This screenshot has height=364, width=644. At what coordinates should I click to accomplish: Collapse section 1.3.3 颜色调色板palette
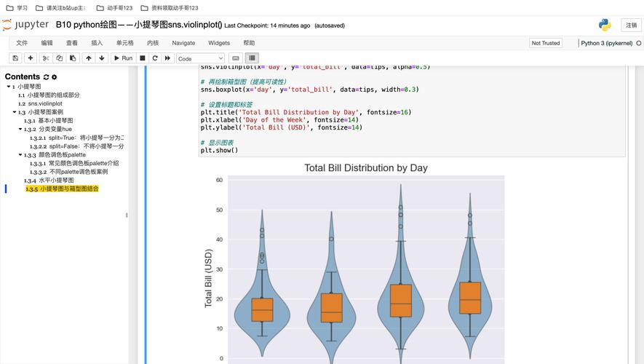(20, 155)
